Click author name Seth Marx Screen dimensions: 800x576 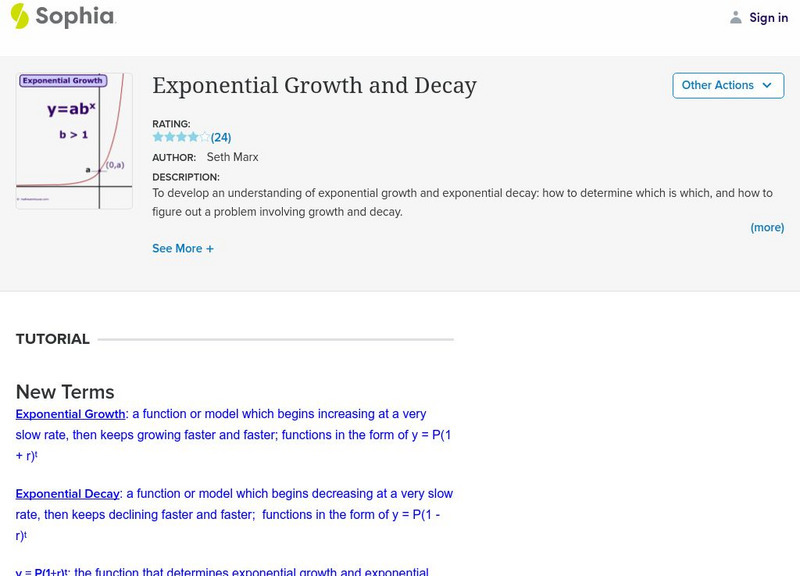[x=232, y=157]
